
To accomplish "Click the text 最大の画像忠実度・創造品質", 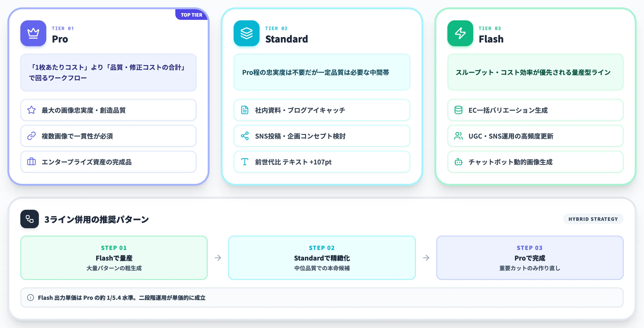I will click(84, 110).
